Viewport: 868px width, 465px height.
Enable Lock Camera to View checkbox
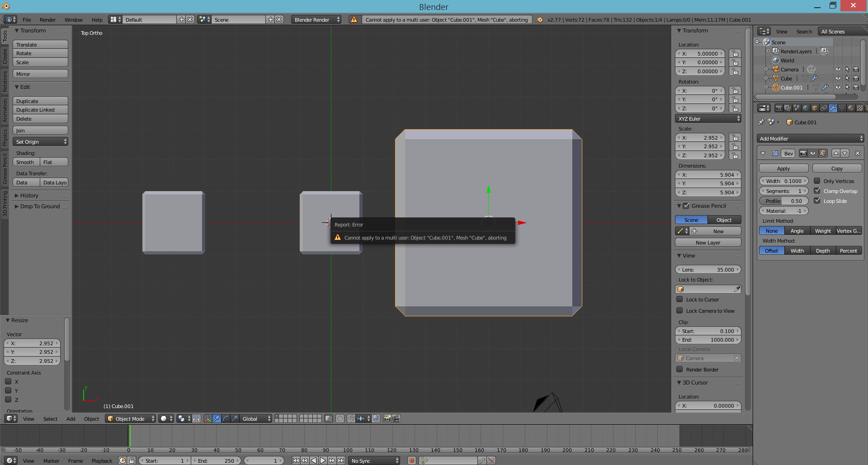(x=679, y=310)
